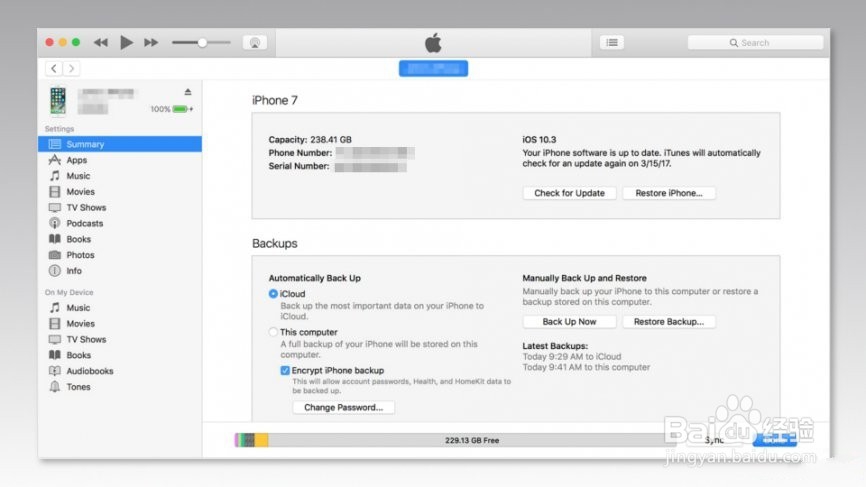
Task: Click 'Today 9:29 AM to iCloud' text
Action: (x=572, y=357)
